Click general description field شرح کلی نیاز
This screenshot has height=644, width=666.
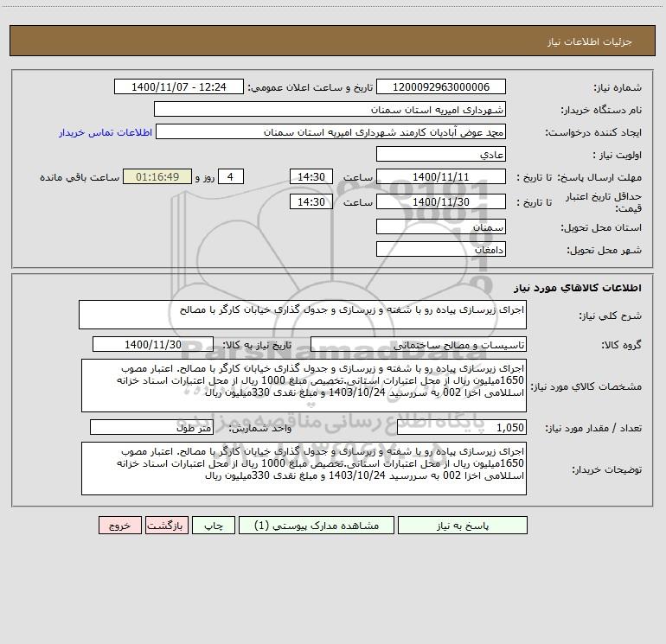point(303,315)
